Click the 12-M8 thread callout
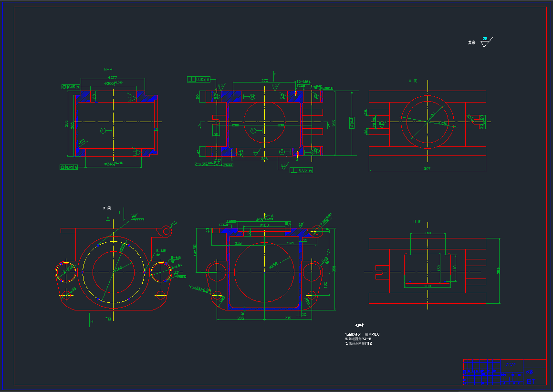 303,82
